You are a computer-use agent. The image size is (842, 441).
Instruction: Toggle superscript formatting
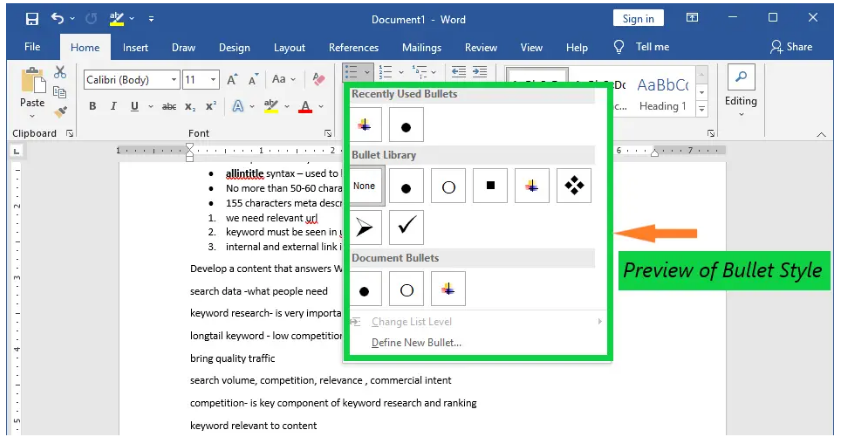click(x=211, y=106)
